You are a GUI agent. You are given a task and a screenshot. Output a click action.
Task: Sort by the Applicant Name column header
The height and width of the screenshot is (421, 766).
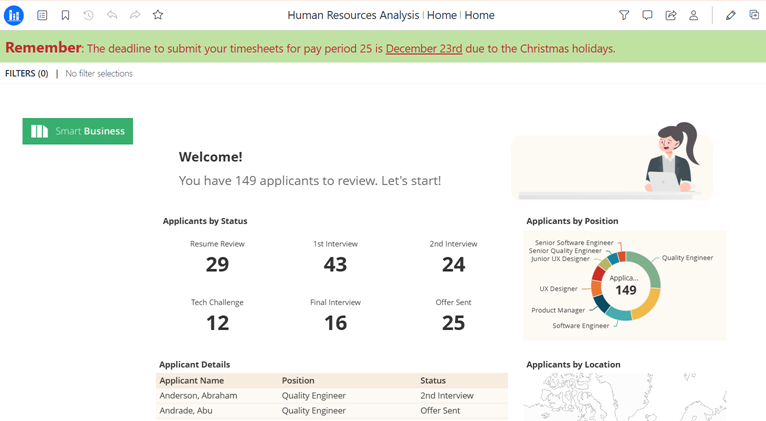point(192,381)
